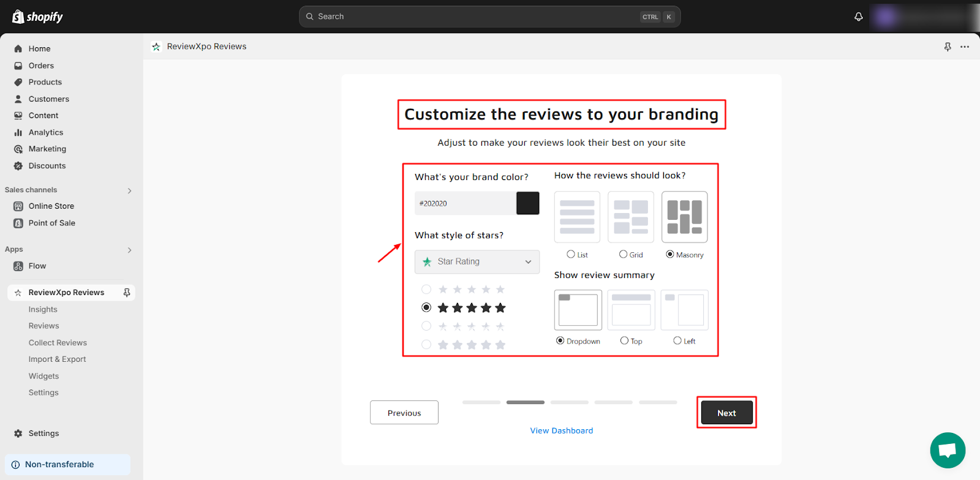Select the Grid layout radio
The width and height of the screenshot is (980, 480).
[623, 254]
